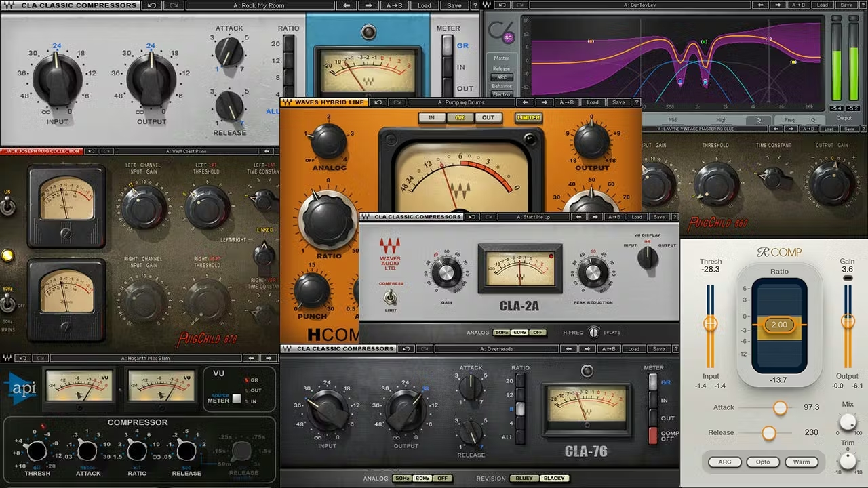Flip the COMPRESS/LIMIT switch on CLA-2A

tap(390, 296)
